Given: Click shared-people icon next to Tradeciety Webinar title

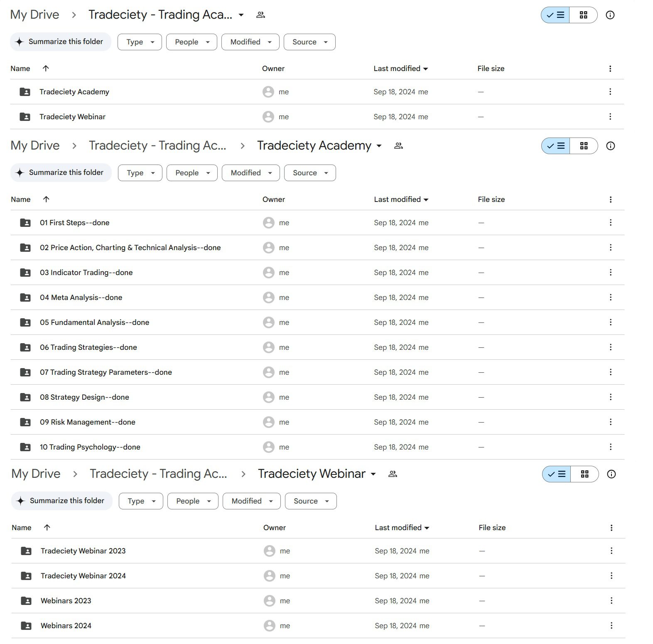Looking at the screenshot, I should coord(393,474).
